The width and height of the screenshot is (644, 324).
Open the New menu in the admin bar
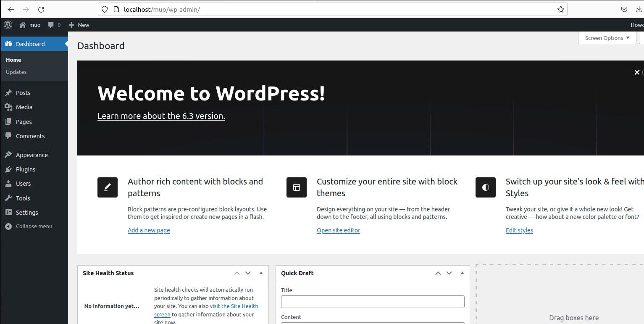(x=79, y=25)
